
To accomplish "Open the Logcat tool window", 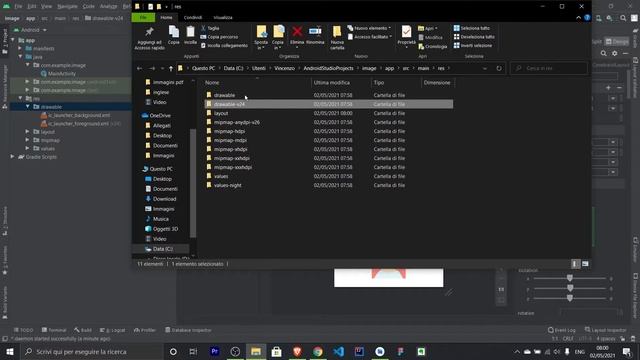I will pyautogui.click(x=113, y=330).
